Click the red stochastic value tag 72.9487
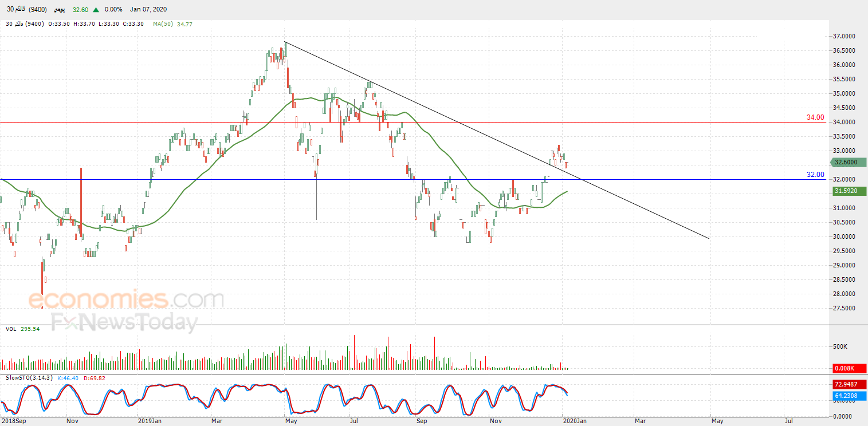Viewport: 868px width, 426px height. point(849,384)
